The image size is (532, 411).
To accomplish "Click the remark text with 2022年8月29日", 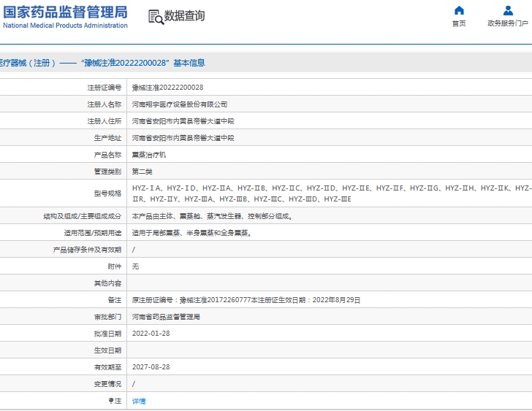I will point(246,300).
